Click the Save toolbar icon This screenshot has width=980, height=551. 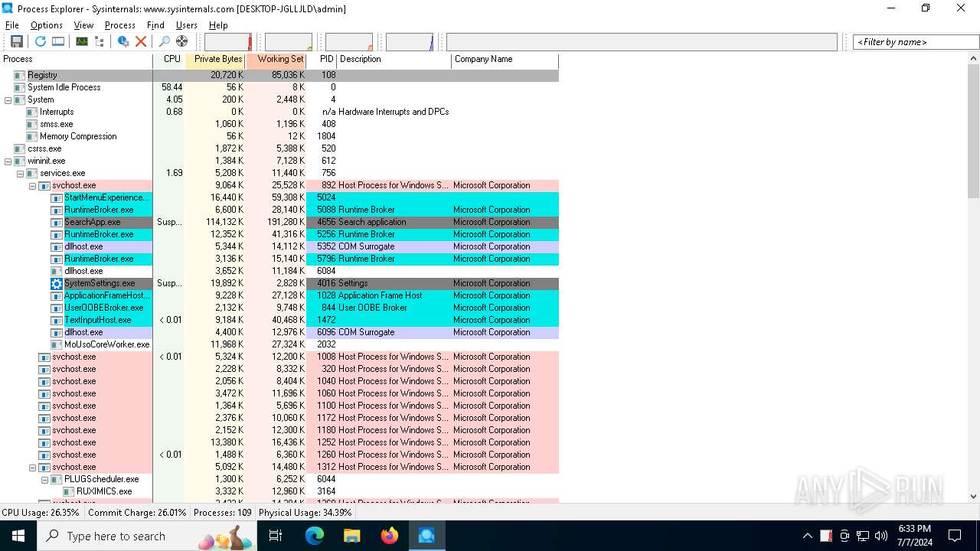16,41
